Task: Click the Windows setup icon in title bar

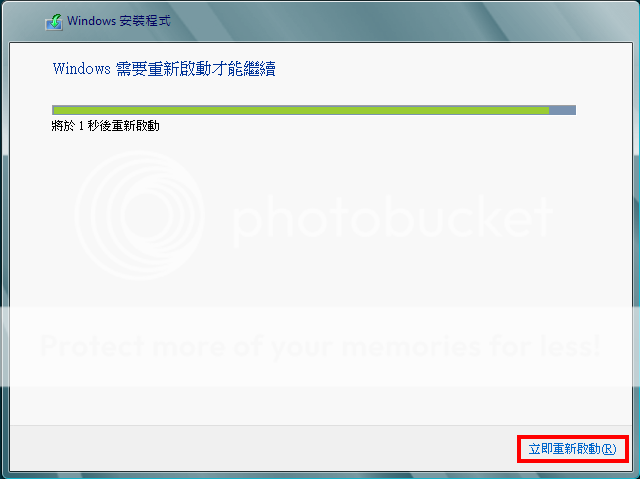Action: (x=53, y=22)
